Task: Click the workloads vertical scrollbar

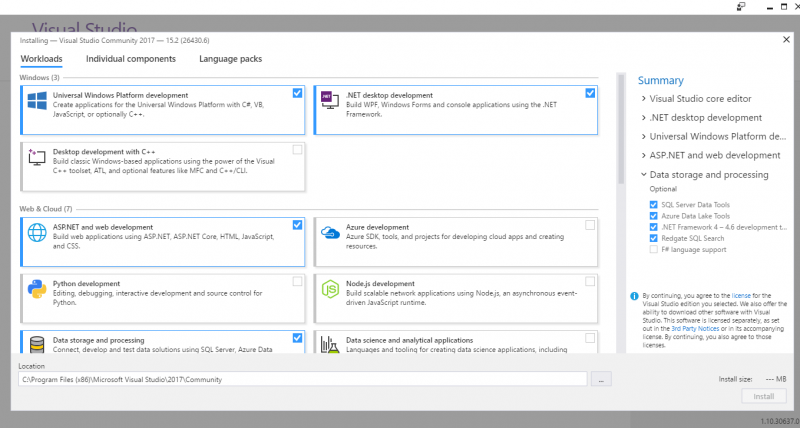Action: [621, 128]
